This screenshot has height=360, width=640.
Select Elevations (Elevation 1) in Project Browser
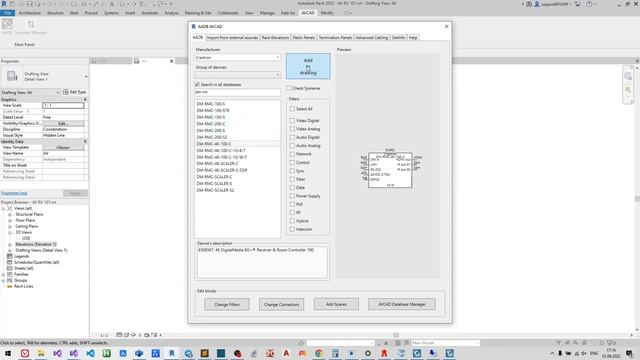36,244
